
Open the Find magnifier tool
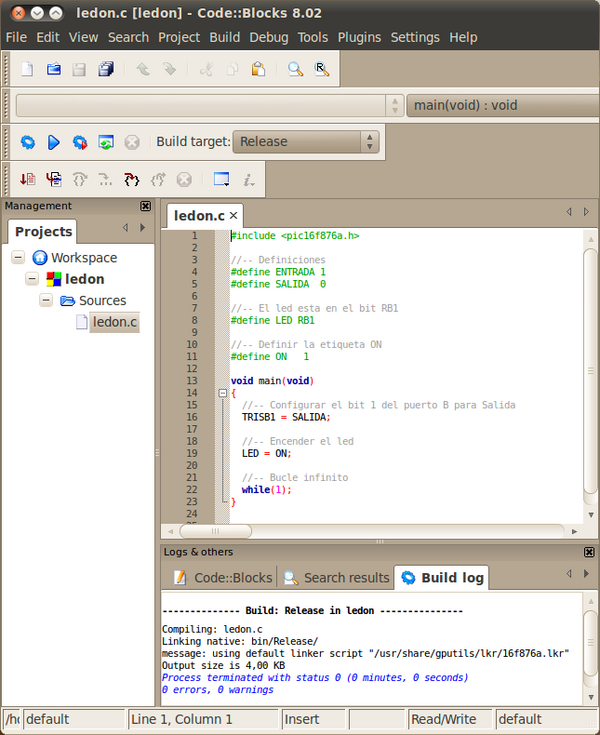point(295,70)
